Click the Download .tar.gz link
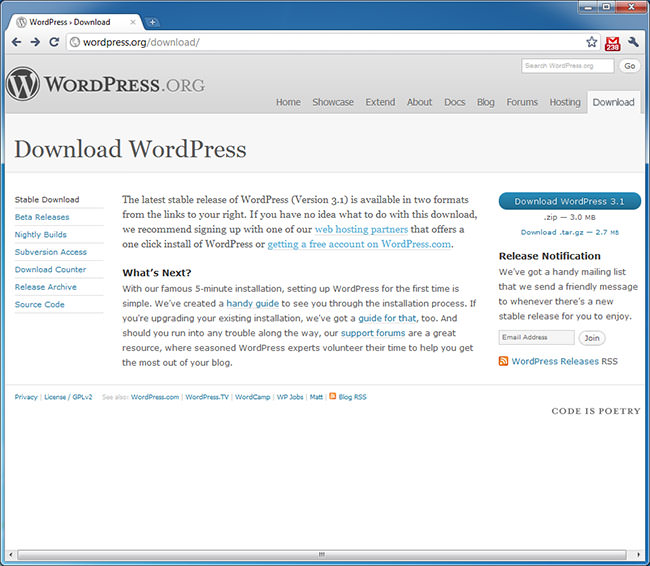 coord(570,232)
